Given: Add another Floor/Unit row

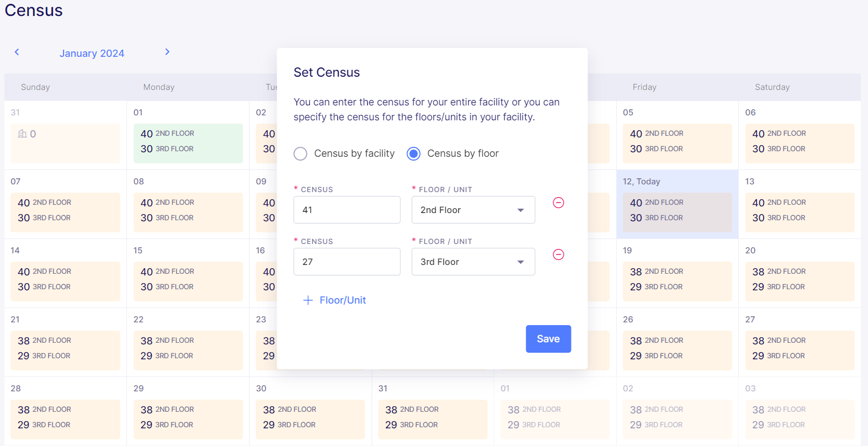Looking at the screenshot, I should click(x=335, y=300).
